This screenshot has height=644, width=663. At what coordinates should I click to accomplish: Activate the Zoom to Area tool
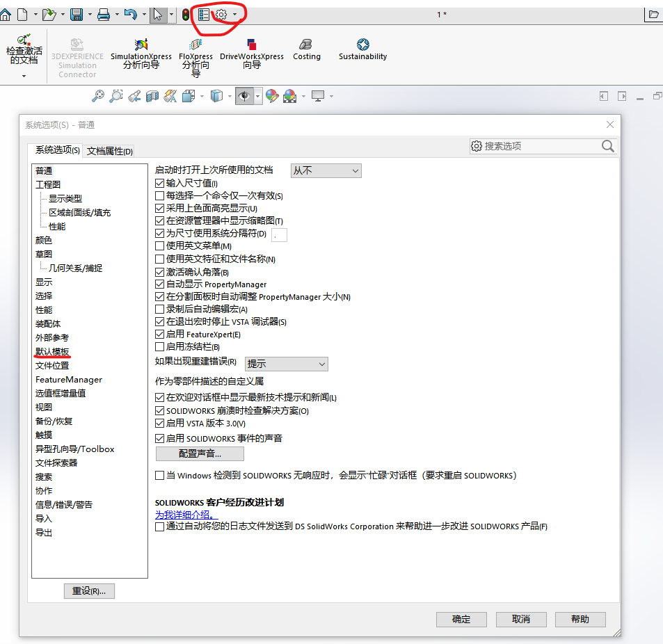pos(115,95)
